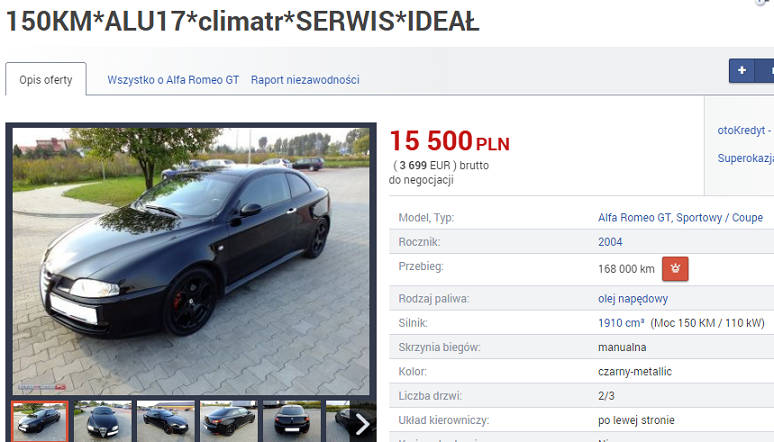Open the Superokazja link
The height and width of the screenshot is (442, 774).
[x=745, y=158]
